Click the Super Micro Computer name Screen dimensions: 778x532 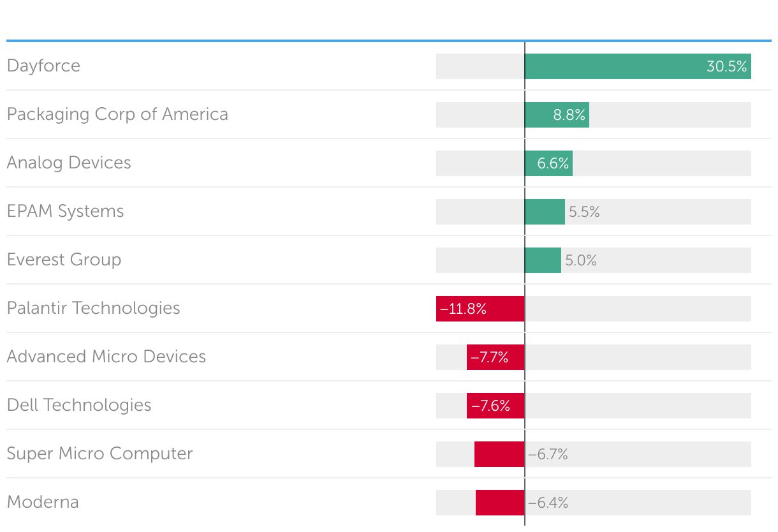pyautogui.click(x=99, y=454)
